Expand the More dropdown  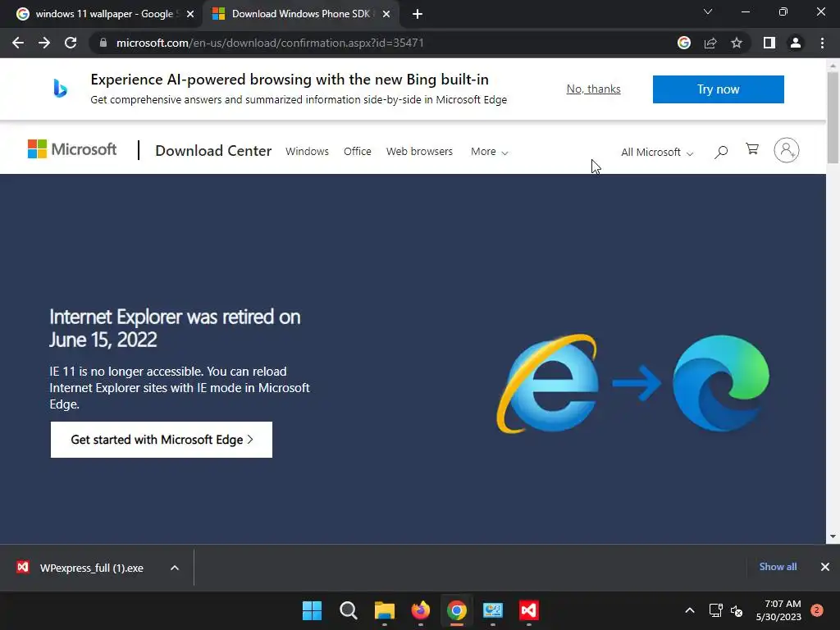tap(489, 152)
